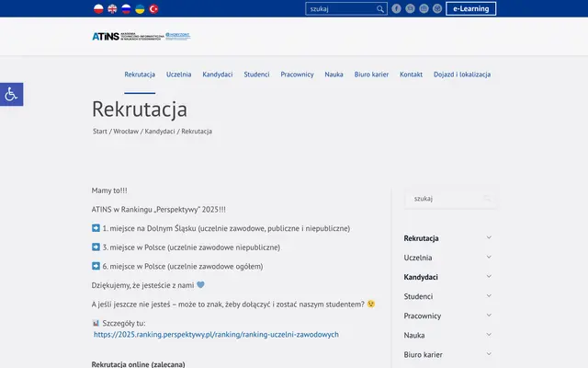Switch language using the Polish flag

coord(98,8)
